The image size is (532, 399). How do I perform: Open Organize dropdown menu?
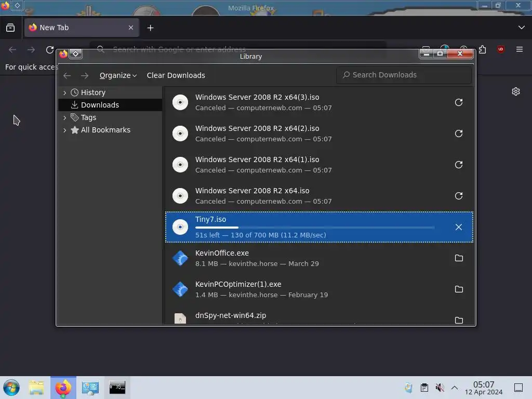pyautogui.click(x=118, y=75)
